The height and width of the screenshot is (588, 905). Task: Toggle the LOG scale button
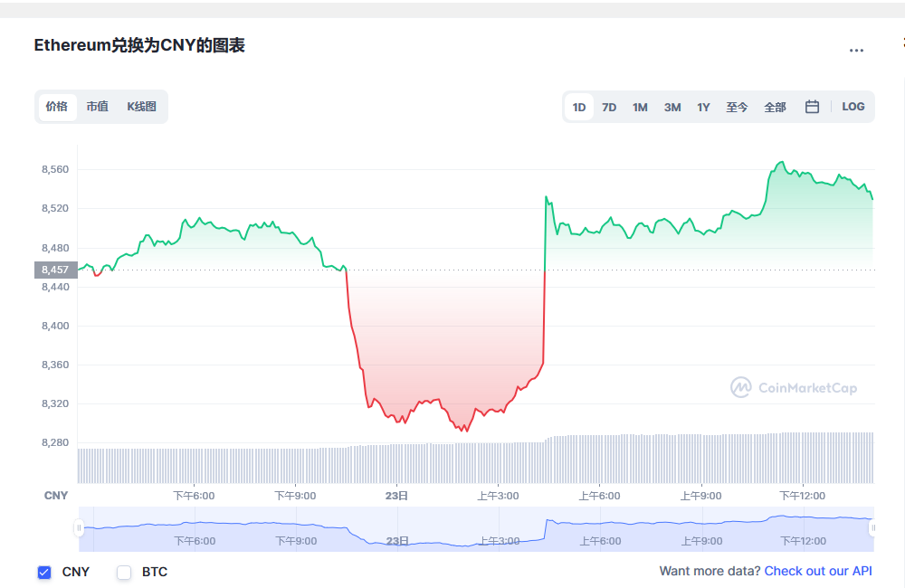point(853,107)
